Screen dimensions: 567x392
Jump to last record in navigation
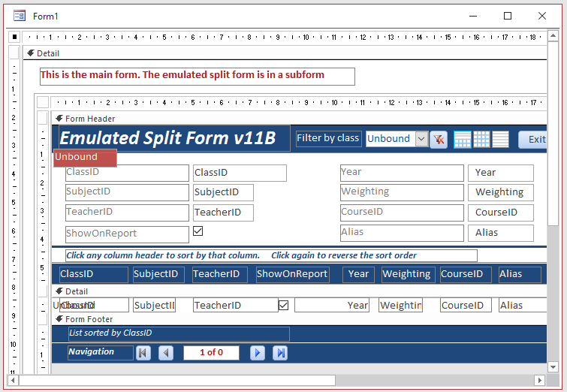point(280,353)
